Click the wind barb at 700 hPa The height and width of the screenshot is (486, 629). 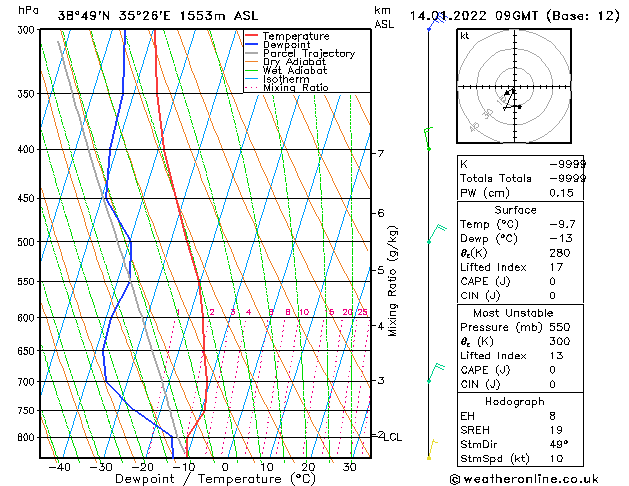[436, 373]
